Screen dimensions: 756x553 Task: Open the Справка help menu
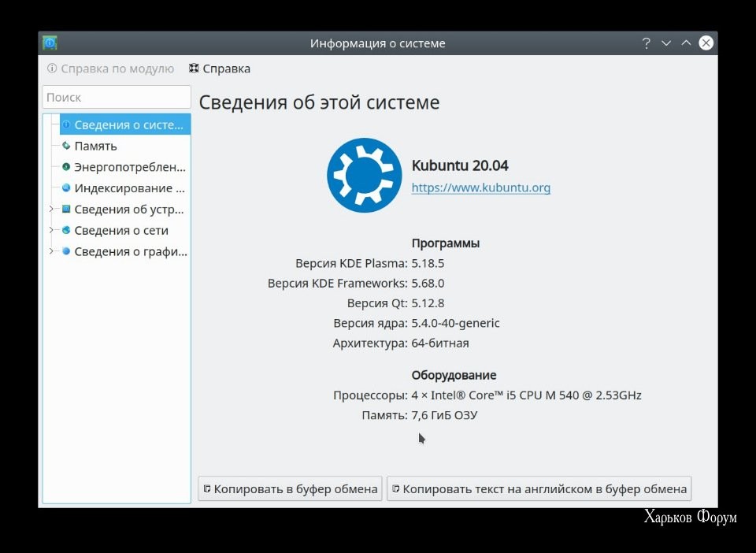(x=220, y=69)
